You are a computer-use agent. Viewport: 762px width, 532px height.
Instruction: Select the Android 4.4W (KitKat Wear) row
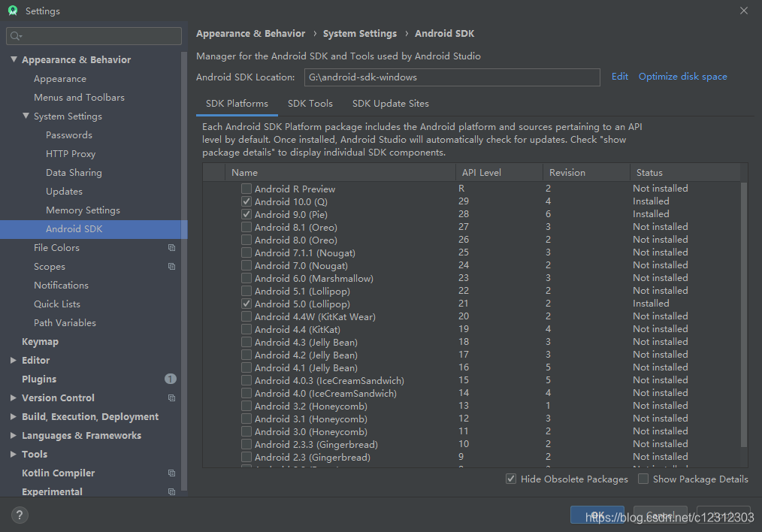(471, 316)
